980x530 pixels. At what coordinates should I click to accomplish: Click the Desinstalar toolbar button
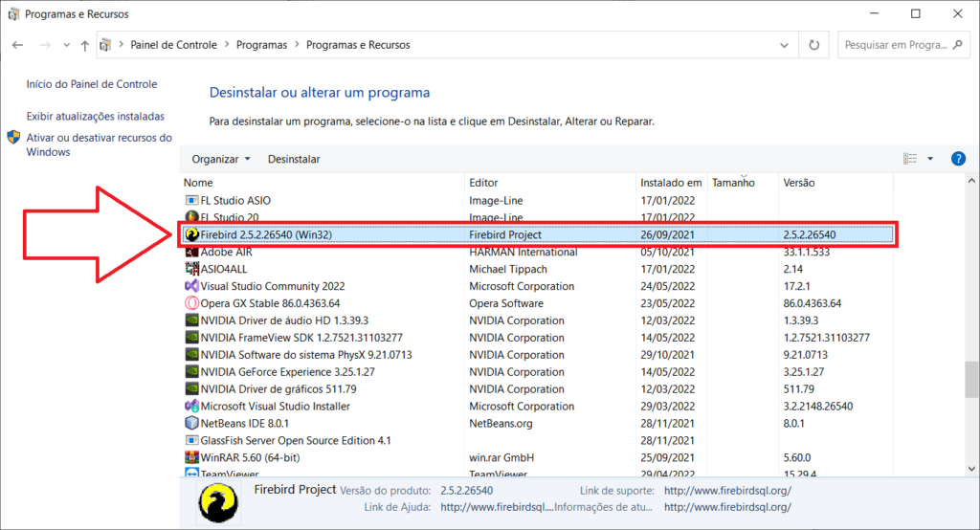pyautogui.click(x=294, y=159)
